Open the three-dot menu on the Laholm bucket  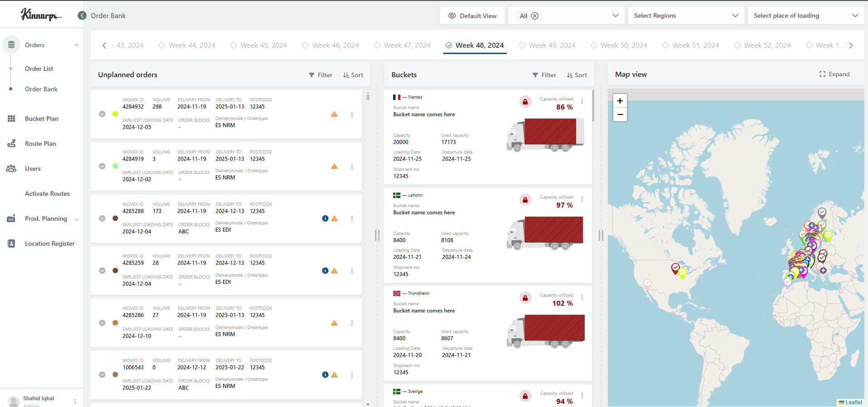coord(582,199)
